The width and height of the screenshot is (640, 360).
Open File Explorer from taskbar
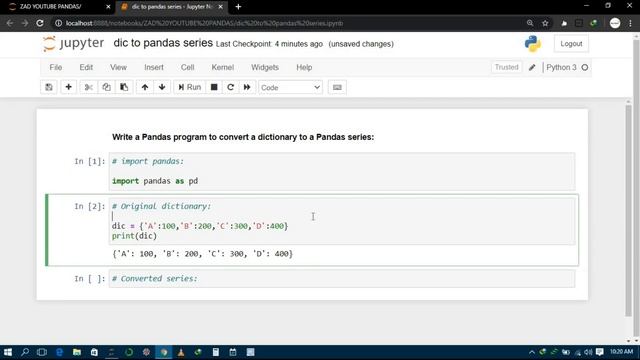[x=76, y=352]
